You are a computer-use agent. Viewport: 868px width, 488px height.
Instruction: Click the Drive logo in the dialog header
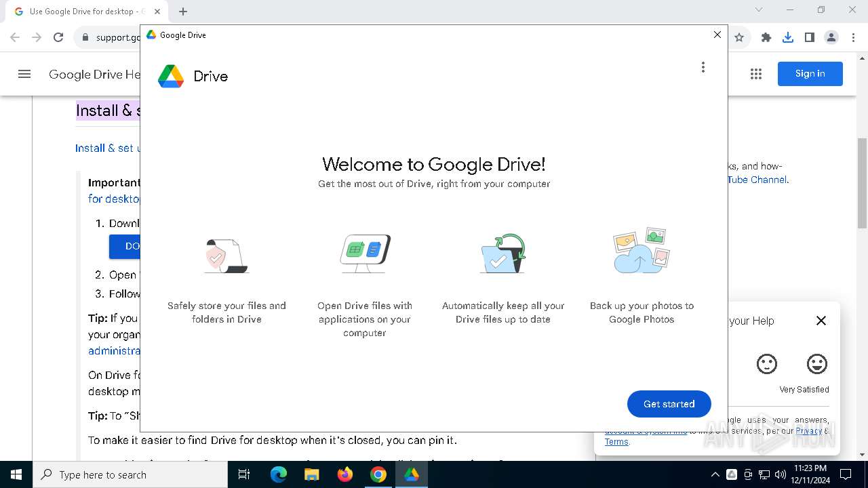coord(171,76)
